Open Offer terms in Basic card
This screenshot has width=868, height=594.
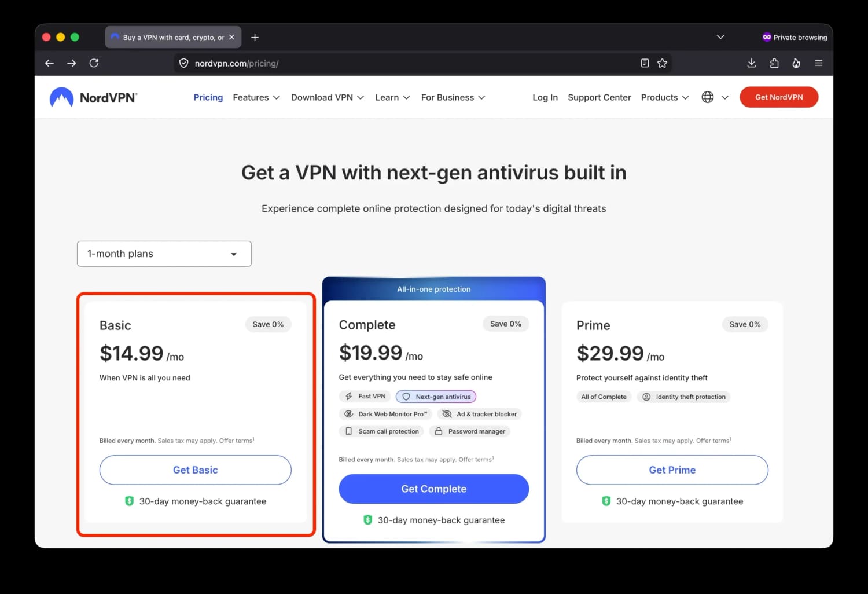click(237, 441)
